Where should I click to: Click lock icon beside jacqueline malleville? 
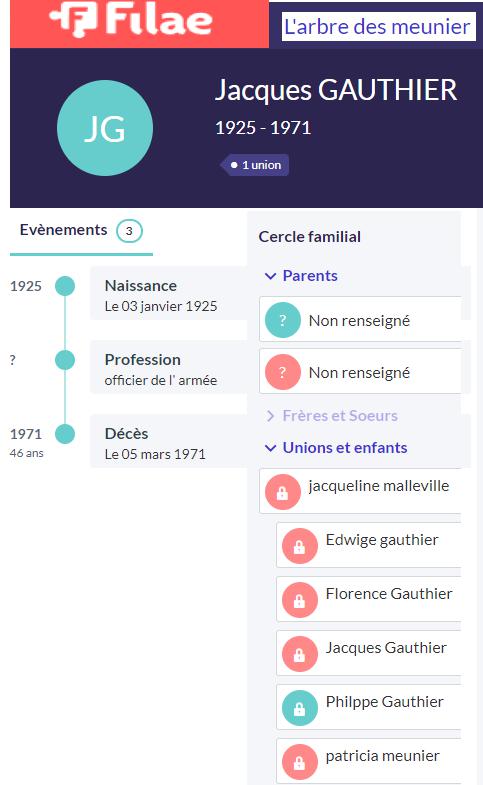(x=282, y=492)
